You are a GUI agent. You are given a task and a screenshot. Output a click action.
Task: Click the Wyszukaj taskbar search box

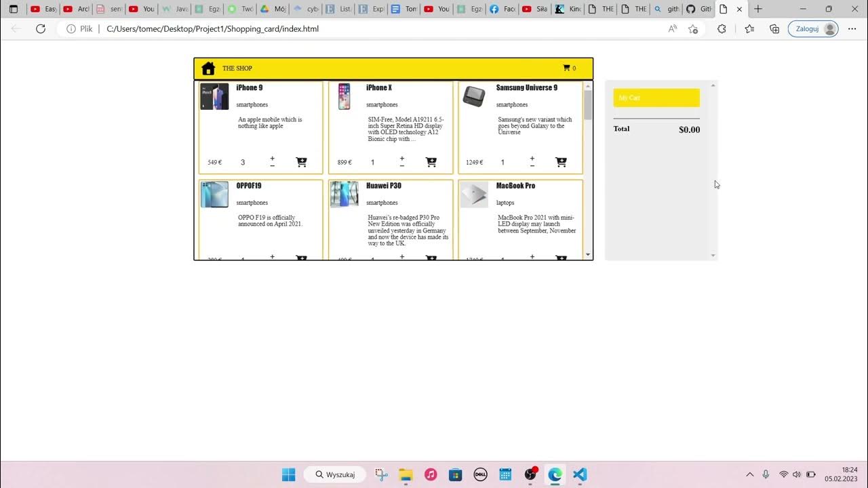point(335,474)
